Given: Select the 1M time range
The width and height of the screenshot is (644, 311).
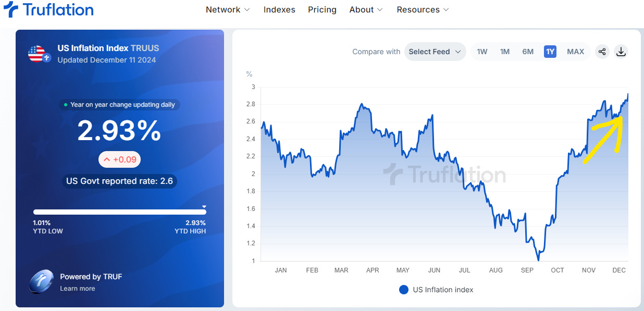Looking at the screenshot, I should (x=505, y=52).
